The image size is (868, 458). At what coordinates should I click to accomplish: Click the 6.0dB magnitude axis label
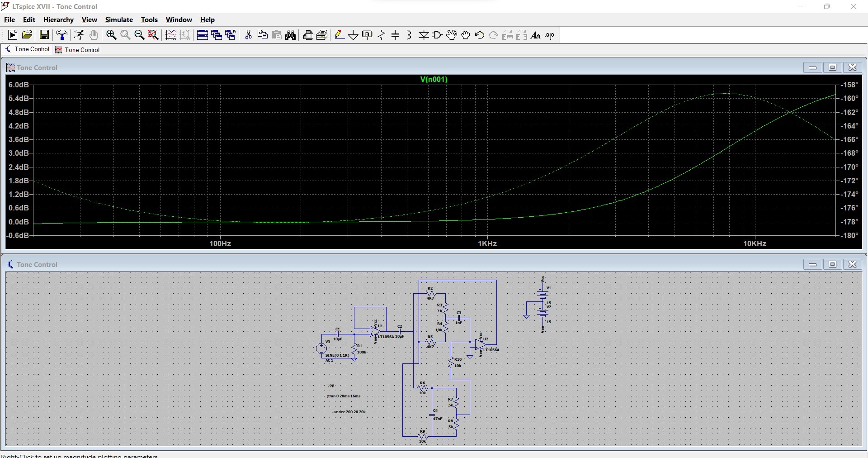click(x=19, y=85)
